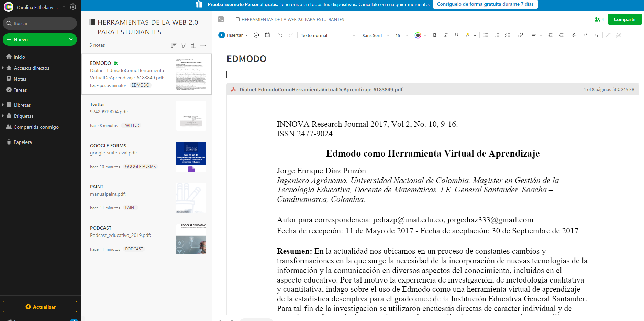
Task: Open the account dropdown next to Carolina Esthefany
Action: (x=64, y=7)
